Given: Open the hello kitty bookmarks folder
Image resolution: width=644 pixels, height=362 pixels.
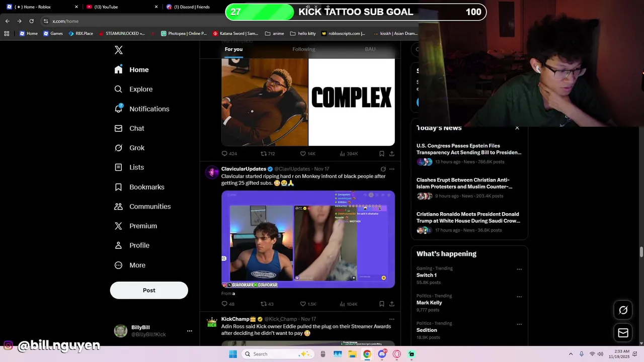Looking at the screenshot, I should pos(303,34).
